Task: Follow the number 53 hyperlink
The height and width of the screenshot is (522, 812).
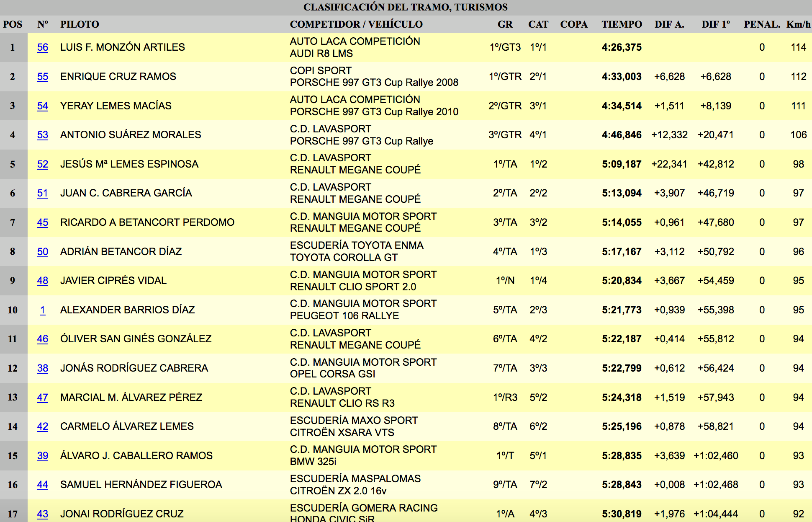Action: [42, 135]
